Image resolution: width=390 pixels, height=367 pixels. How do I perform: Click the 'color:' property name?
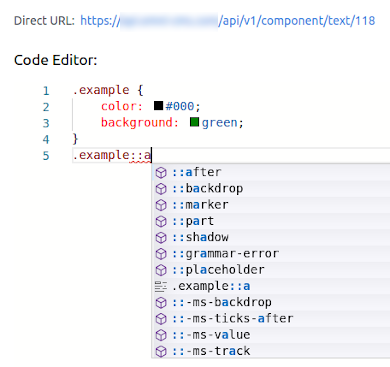point(122,106)
